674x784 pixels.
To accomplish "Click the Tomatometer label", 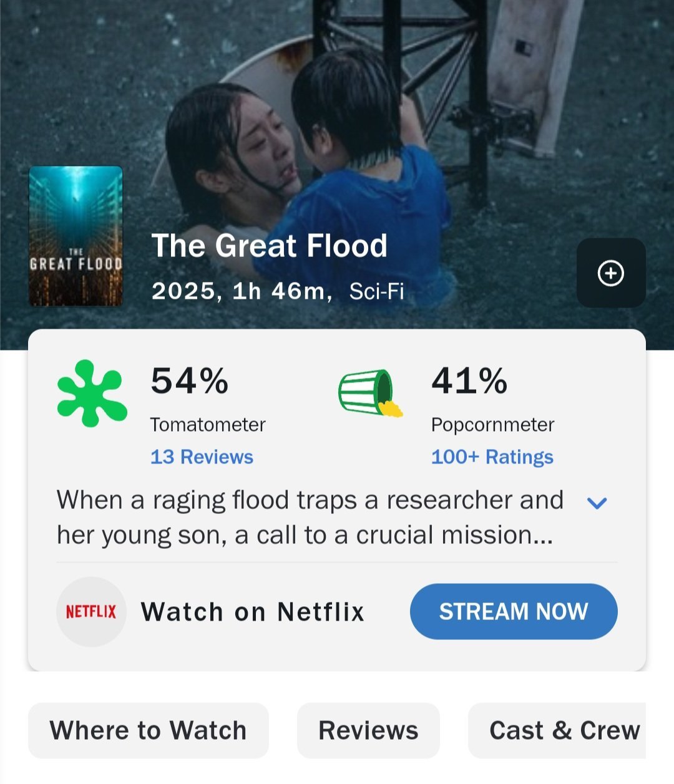I will (x=208, y=425).
